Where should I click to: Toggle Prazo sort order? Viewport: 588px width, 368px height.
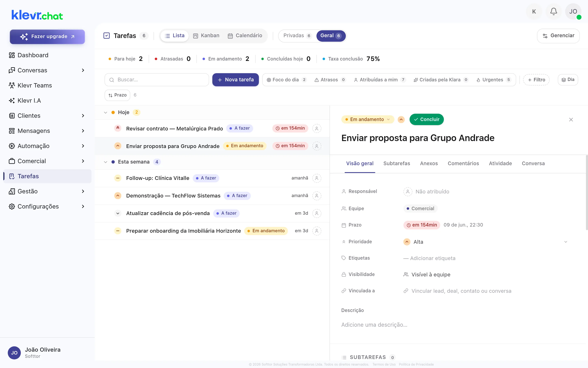pos(117,95)
